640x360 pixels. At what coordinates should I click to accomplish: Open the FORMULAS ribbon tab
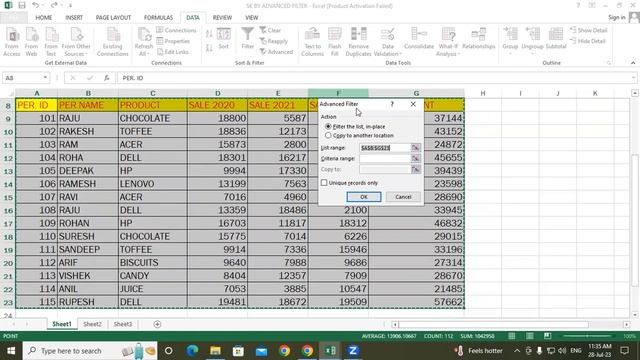(158, 18)
